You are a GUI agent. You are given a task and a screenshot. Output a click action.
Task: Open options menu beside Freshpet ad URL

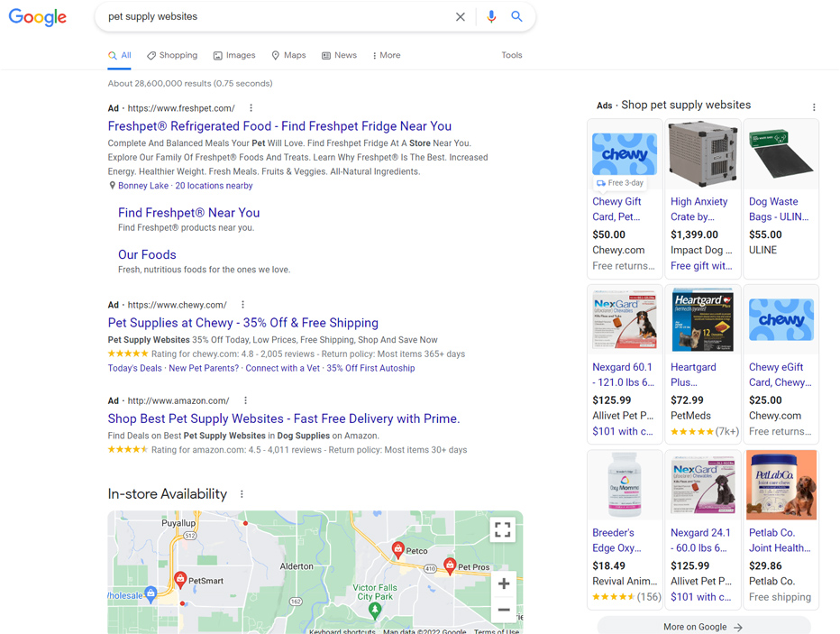click(251, 107)
